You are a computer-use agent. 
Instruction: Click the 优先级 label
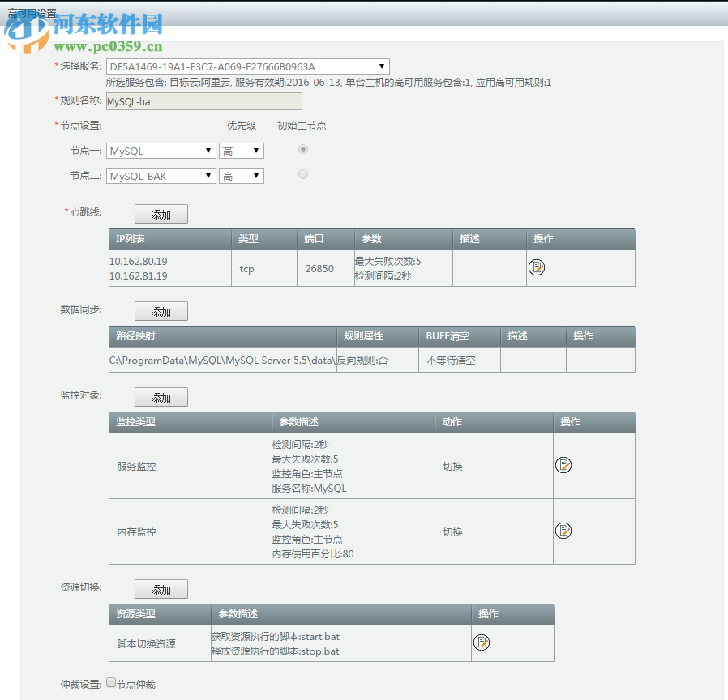[x=242, y=126]
